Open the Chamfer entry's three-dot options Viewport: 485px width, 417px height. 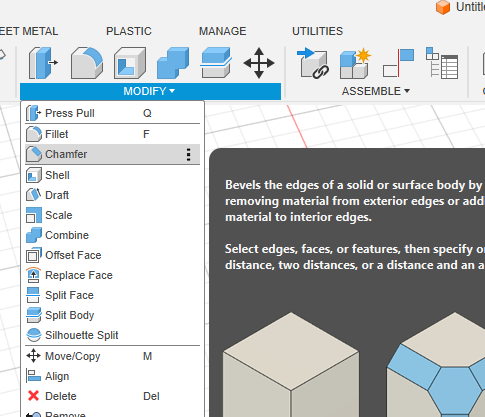(189, 154)
